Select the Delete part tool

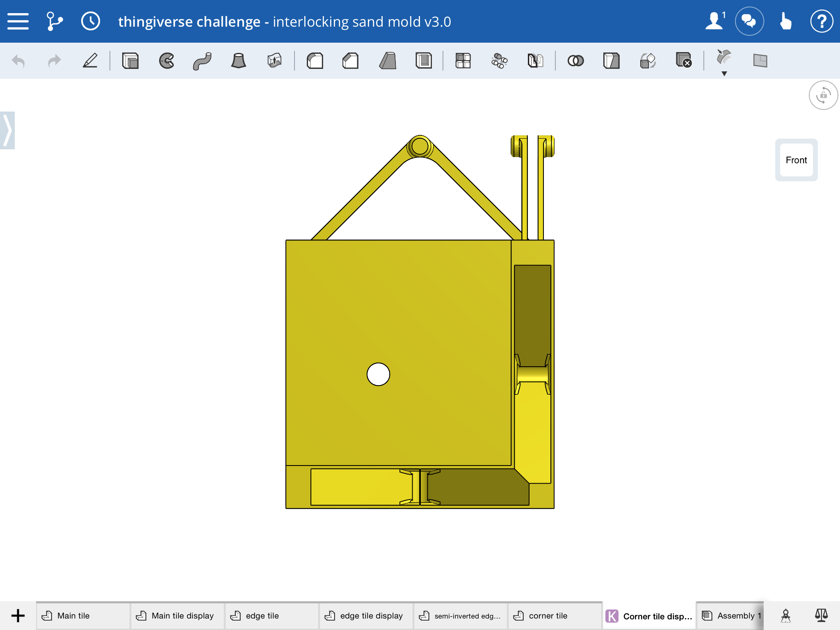click(x=684, y=60)
